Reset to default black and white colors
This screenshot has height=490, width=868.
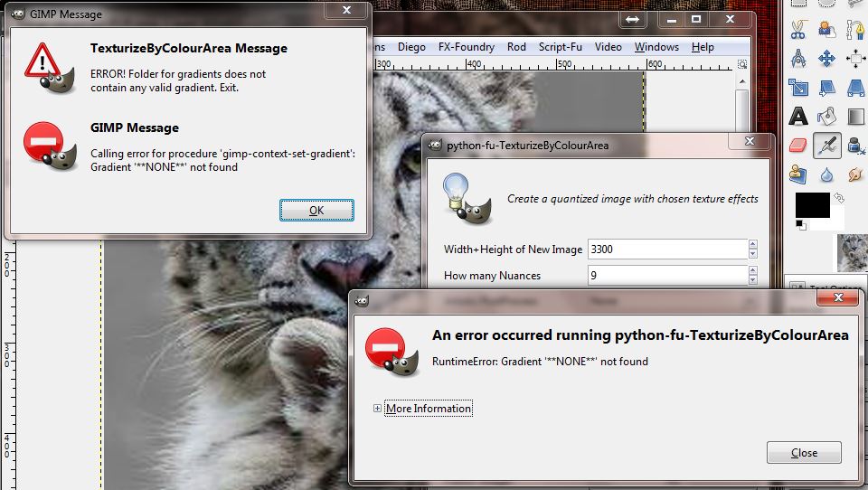800,224
